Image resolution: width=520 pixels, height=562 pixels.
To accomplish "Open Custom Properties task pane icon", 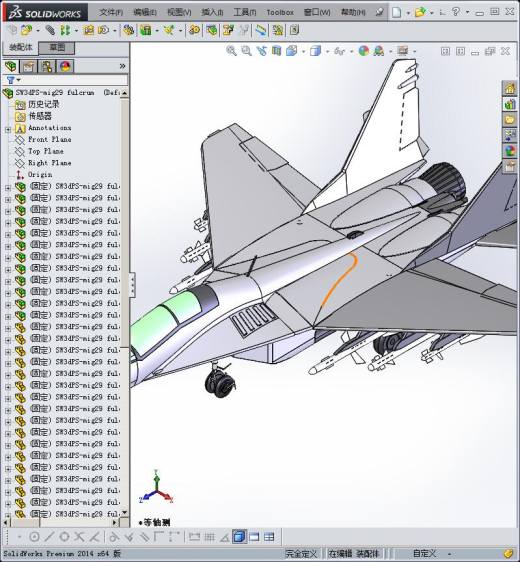I will coord(510,166).
